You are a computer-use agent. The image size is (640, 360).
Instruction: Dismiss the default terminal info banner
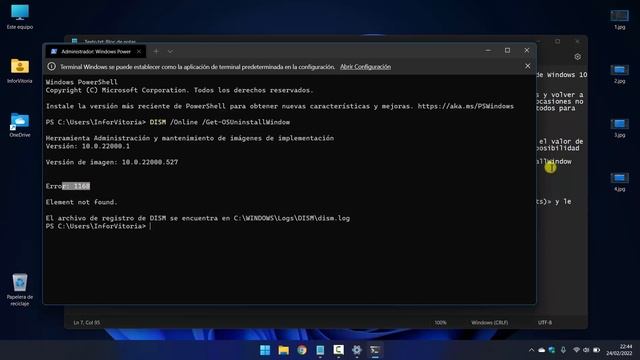tap(527, 66)
